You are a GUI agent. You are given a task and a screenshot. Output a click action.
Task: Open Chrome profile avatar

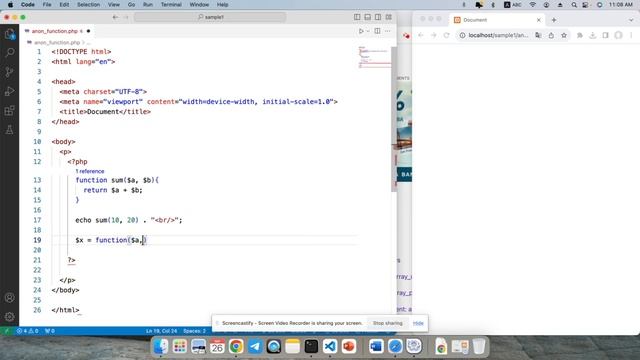618,36
